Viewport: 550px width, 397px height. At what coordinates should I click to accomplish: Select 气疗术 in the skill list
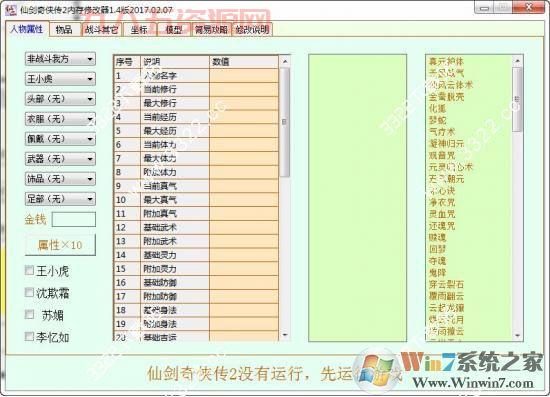pos(442,132)
